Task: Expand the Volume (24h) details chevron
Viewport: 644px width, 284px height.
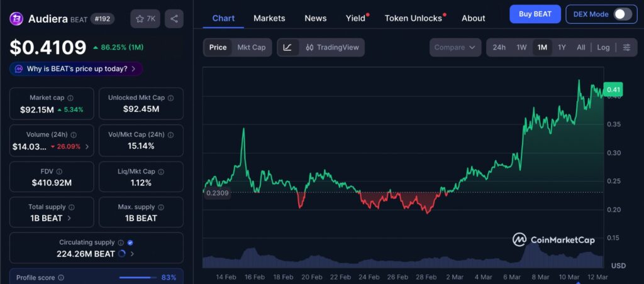Action: tap(87, 146)
